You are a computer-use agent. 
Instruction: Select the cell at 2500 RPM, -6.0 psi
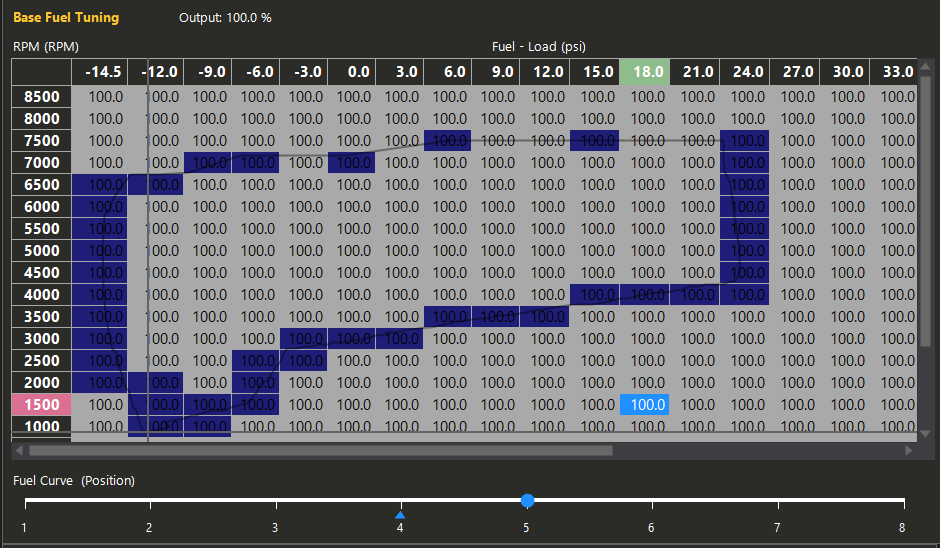click(x=255, y=360)
